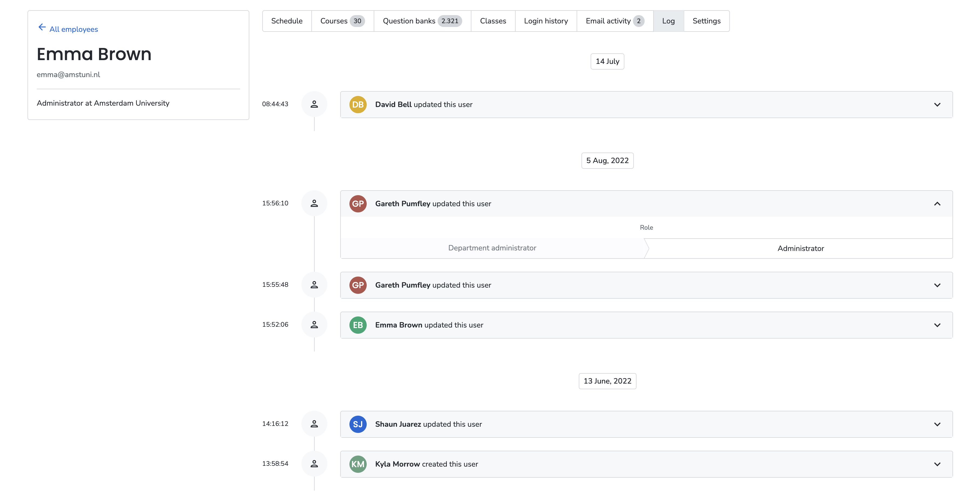
Task: Click Kyla Morrow's KM avatar
Action: pyautogui.click(x=358, y=464)
